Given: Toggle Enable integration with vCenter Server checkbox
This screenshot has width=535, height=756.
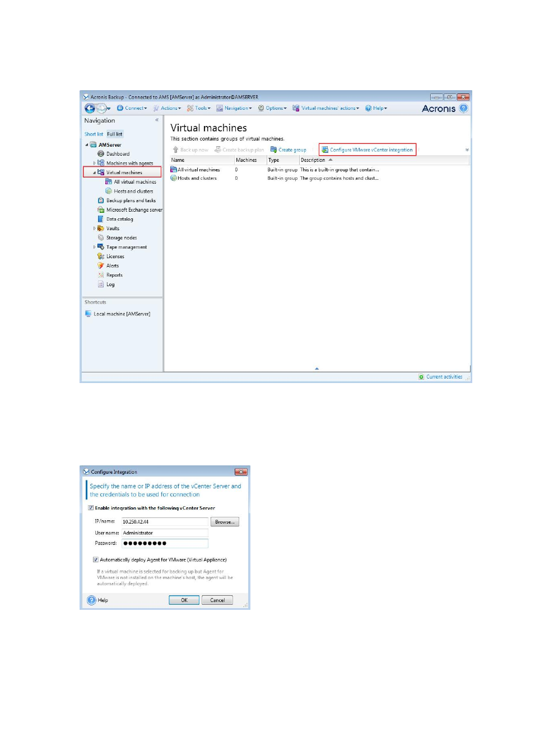Looking at the screenshot, I should point(91,508).
